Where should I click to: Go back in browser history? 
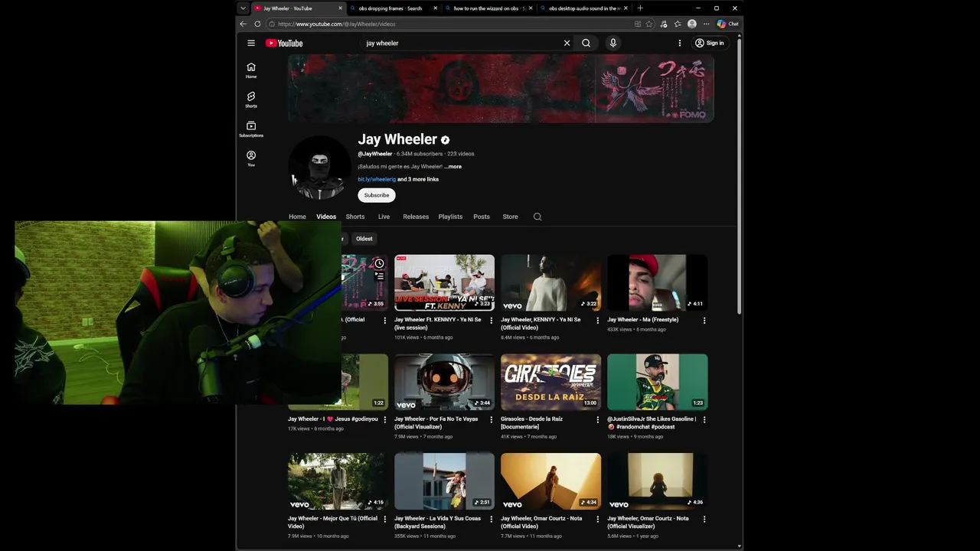coord(243,24)
